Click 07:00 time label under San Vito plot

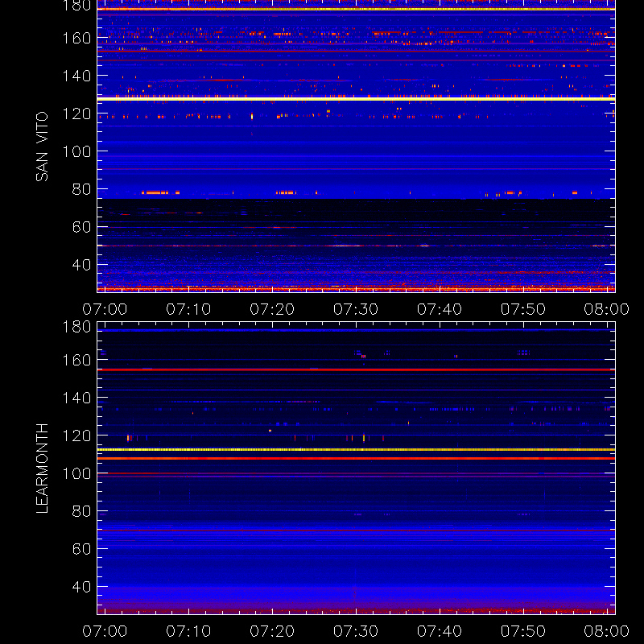105,309
